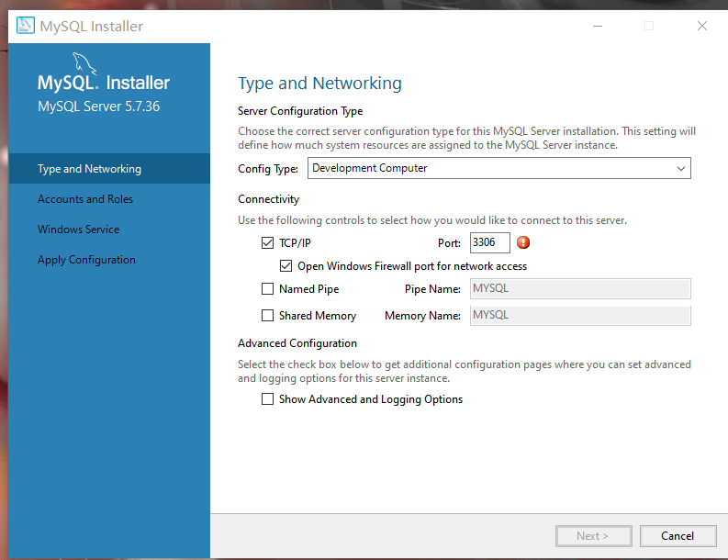Click the MySQL Server 5.7.36 text
Image resolution: width=728 pixels, height=560 pixels.
99,106
